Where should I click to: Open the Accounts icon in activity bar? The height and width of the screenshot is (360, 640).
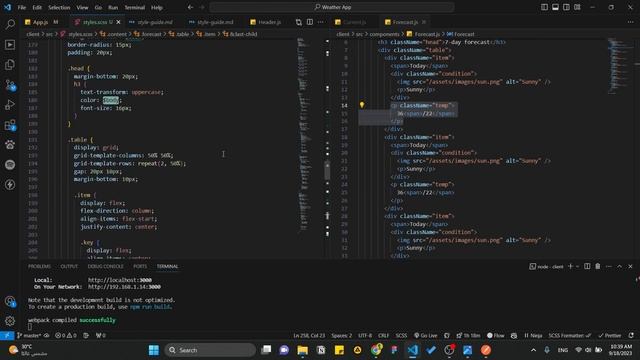tap(10, 302)
